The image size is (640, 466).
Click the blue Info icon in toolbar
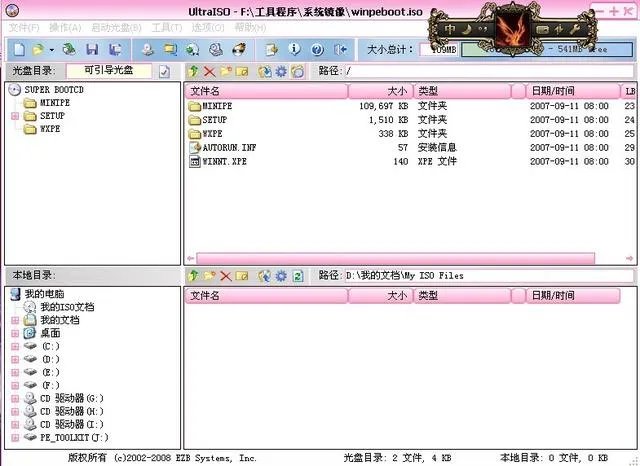[x=294, y=48]
